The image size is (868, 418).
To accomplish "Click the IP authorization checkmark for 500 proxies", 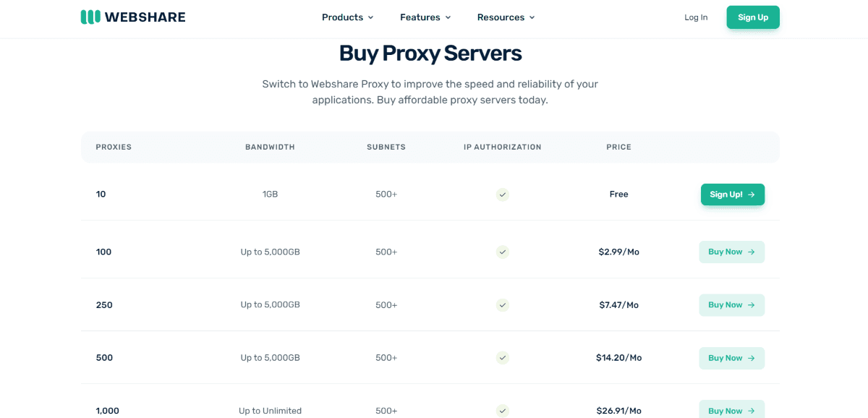I will tap(503, 358).
